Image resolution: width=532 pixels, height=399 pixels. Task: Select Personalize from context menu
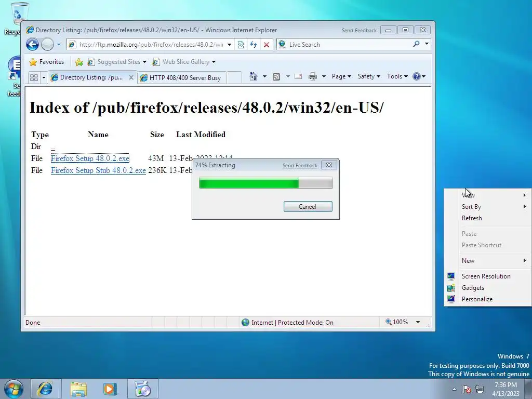[487, 299]
